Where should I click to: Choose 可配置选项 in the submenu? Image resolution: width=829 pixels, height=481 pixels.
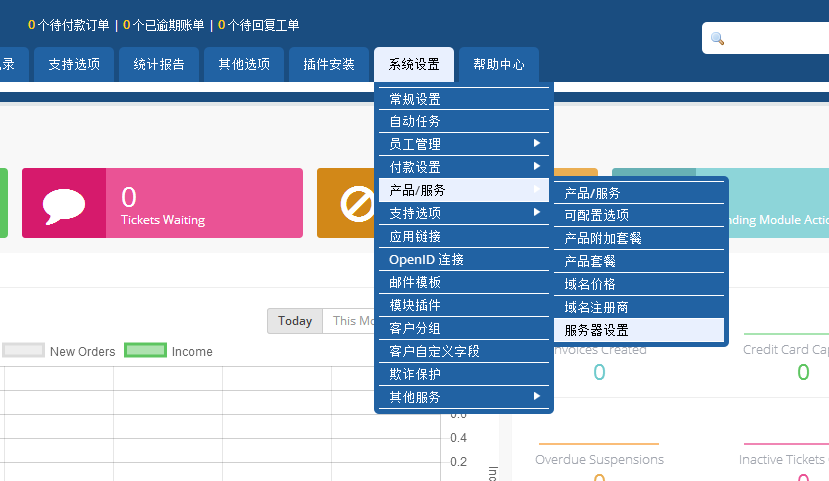pyautogui.click(x=639, y=215)
